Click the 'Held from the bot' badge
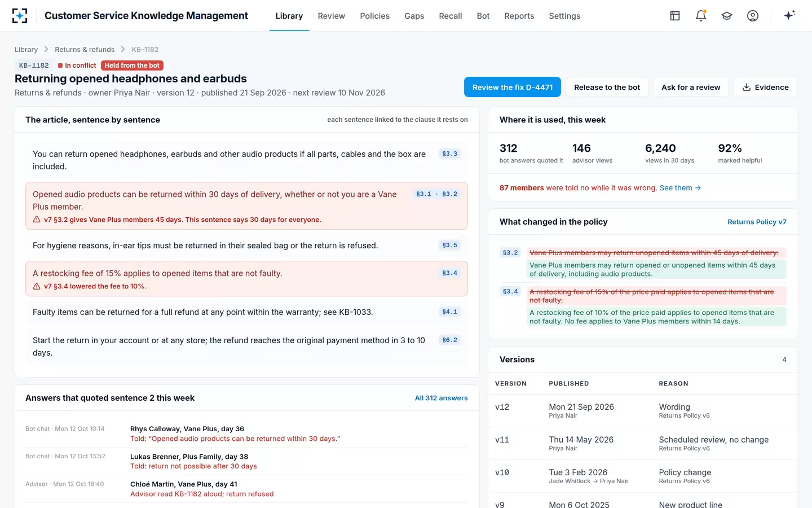 pyautogui.click(x=132, y=65)
